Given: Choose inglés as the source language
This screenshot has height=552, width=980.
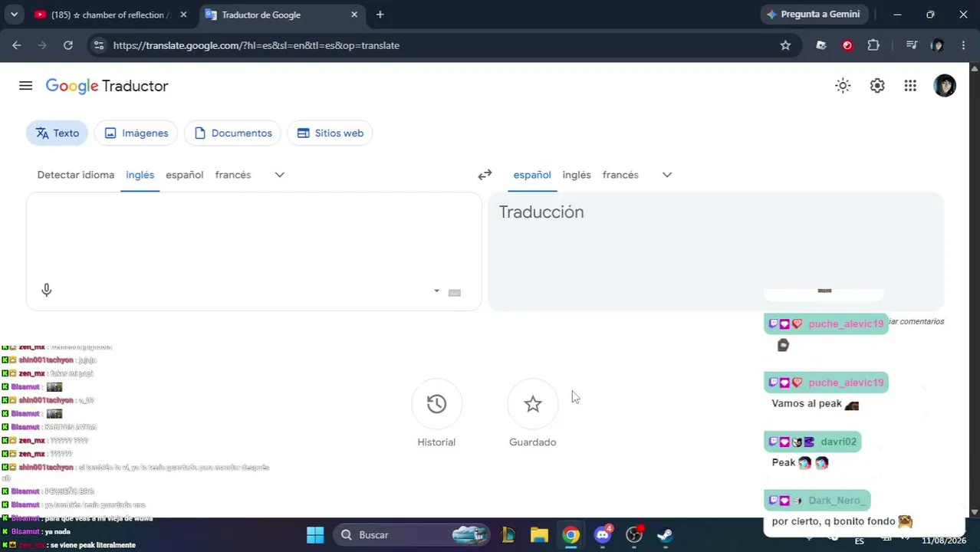Looking at the screenshot, I should coord(140,175).
